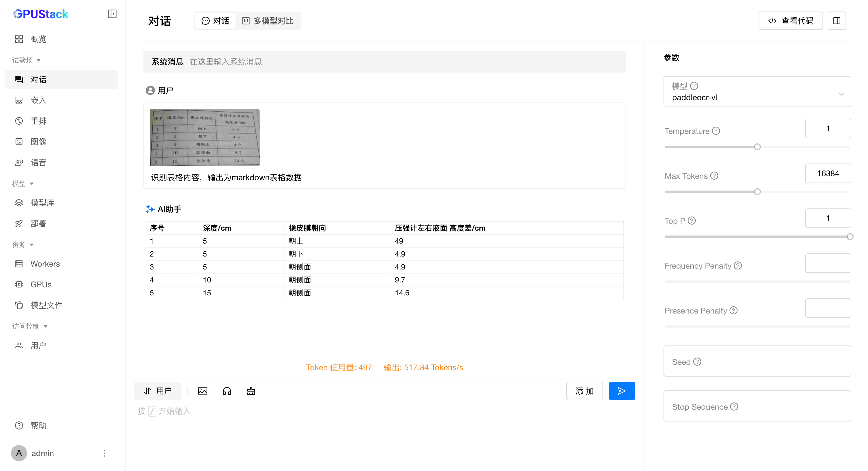This screenshot has width=868, height=471.
Task: Toggle the parameters panel layout icon
Action: pos(837,21)
